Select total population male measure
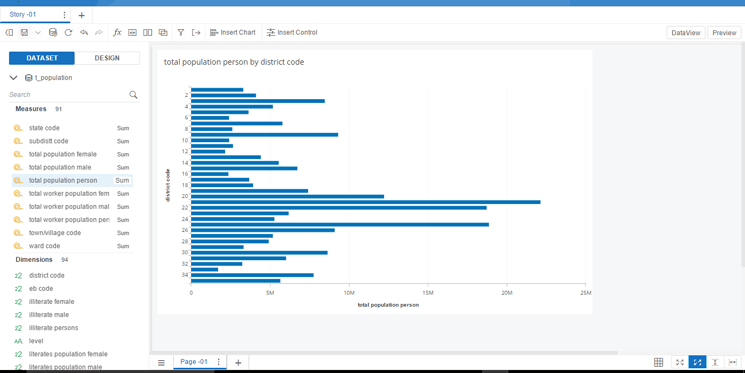 60,167
